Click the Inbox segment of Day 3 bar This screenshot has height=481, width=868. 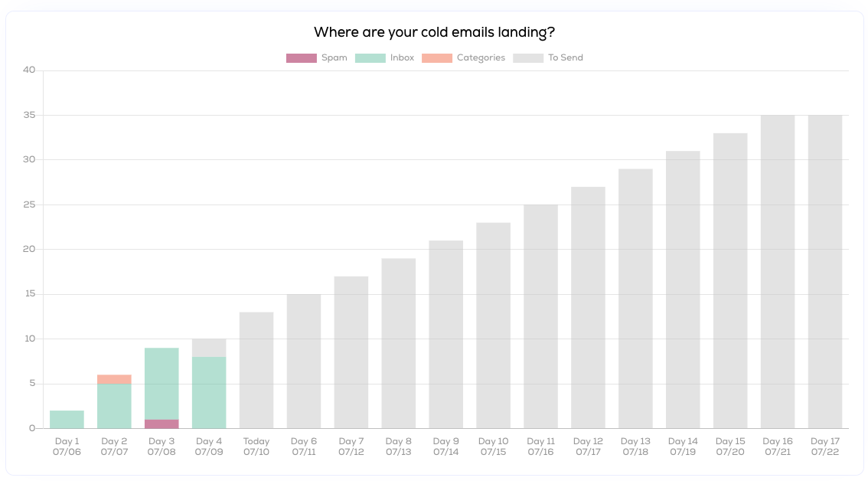pyautogui.click(x=162, y=383)
